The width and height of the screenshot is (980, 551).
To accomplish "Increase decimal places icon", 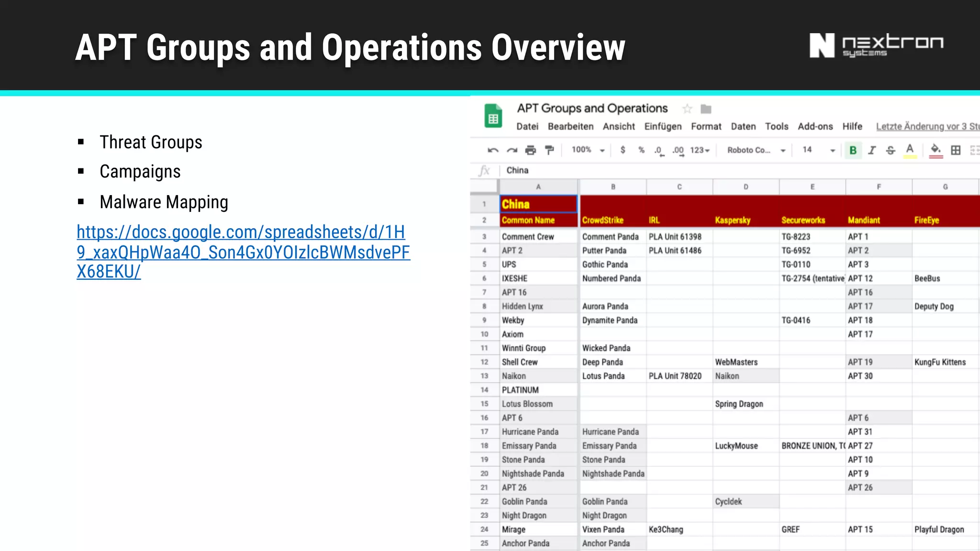I will [678, 151].
